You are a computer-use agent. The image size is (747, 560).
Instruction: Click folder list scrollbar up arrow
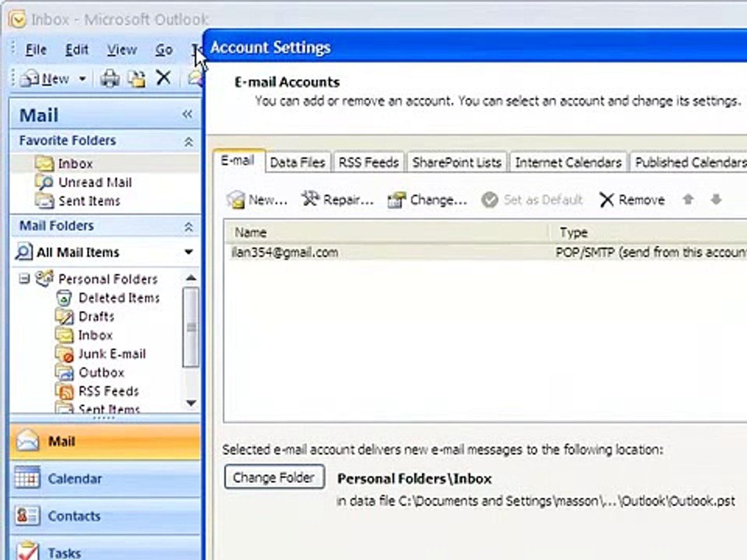pos(191,278)
